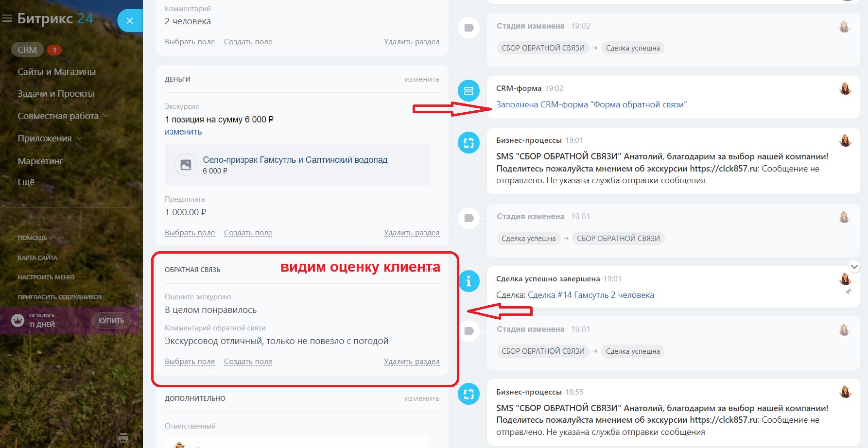The height and width of the screenshot is (448, 868).
Task: Click the 1 позиция на сумму 6 000 ₽ text
Action: click(x=219, y=120)
